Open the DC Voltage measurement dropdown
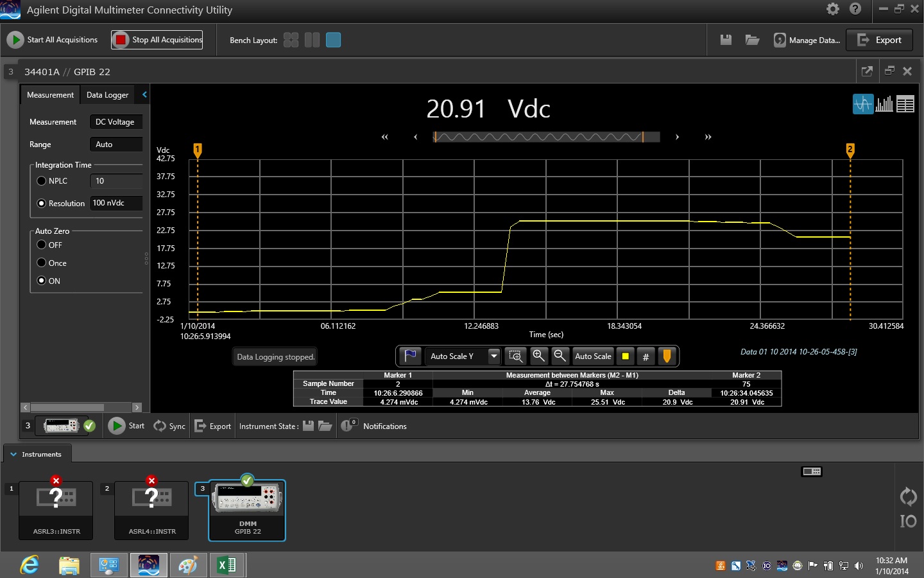The width and height of the screenshot is (924, 578). [x=116, y=122]
